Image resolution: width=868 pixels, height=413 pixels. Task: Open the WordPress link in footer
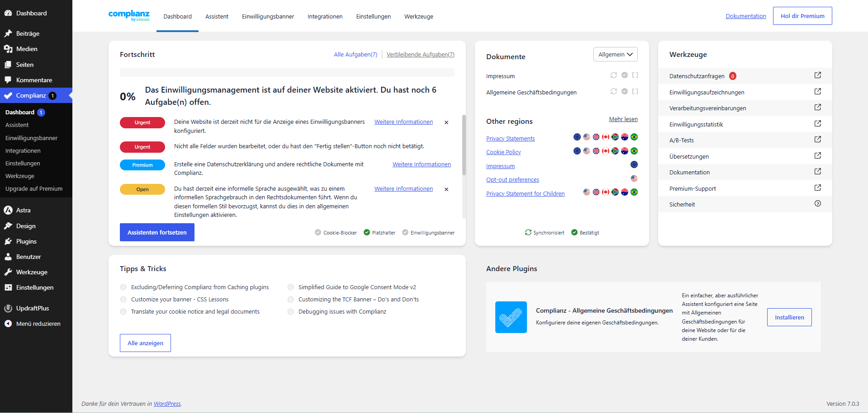tap(167, 404)
